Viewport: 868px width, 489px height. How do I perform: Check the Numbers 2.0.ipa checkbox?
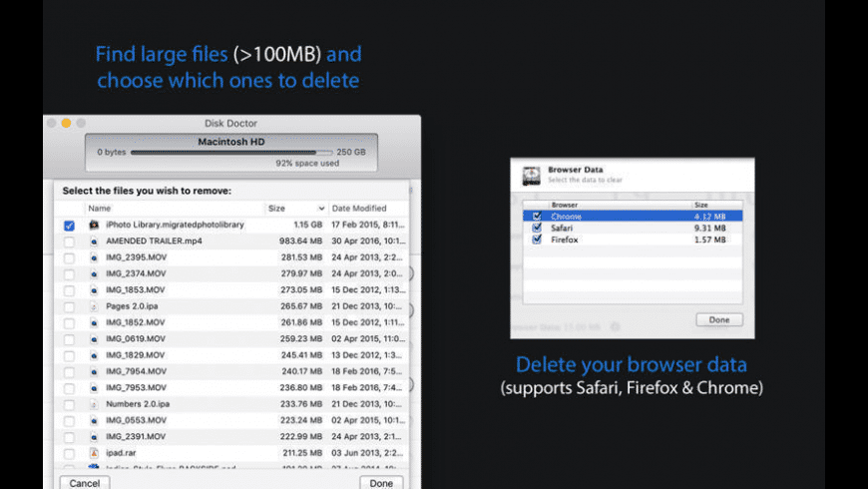pyautogui.click(x=69, y=405)
